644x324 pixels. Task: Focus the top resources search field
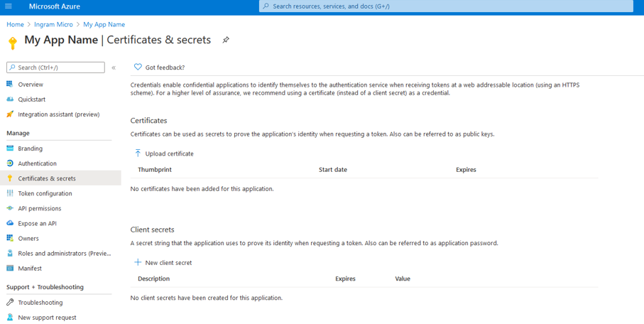tap(446, 6)
